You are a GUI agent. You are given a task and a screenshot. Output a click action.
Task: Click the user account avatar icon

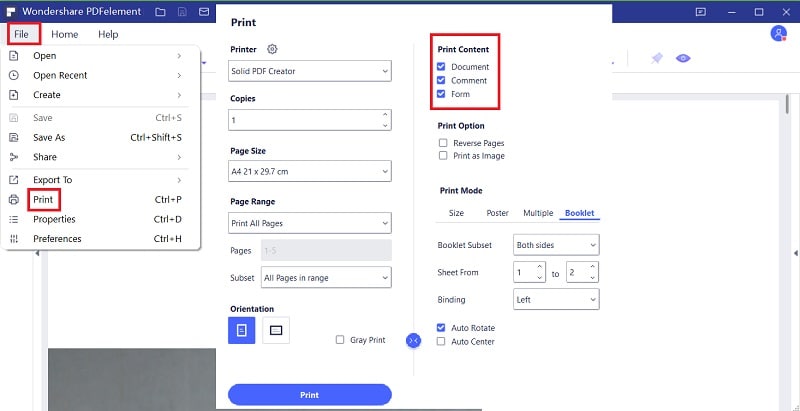[x=778, y=34]
